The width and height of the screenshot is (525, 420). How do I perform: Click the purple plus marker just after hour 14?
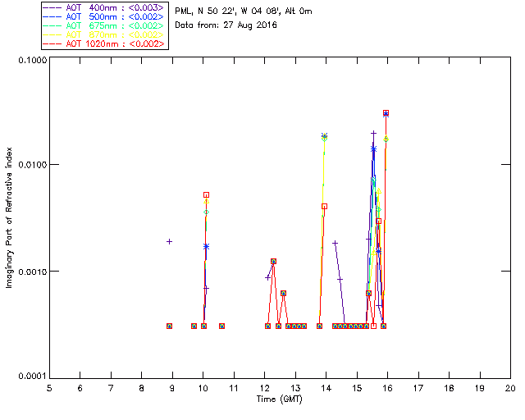[335, 243]
